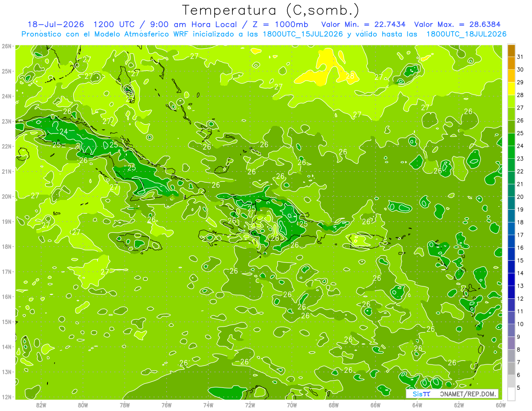Click the "82W" longitude axis label
Screen dimensions: 532x411
[41, 405]
